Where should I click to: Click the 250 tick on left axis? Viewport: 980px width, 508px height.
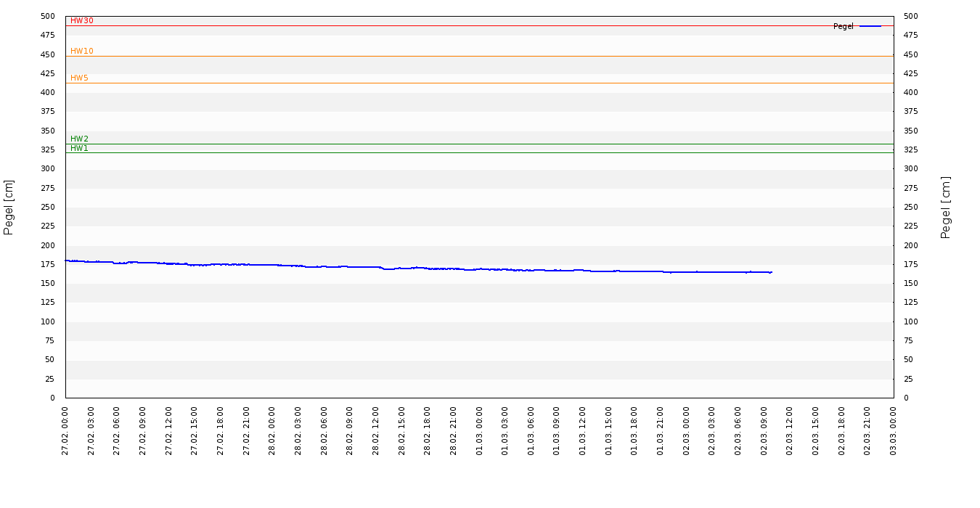coord(48,208)
